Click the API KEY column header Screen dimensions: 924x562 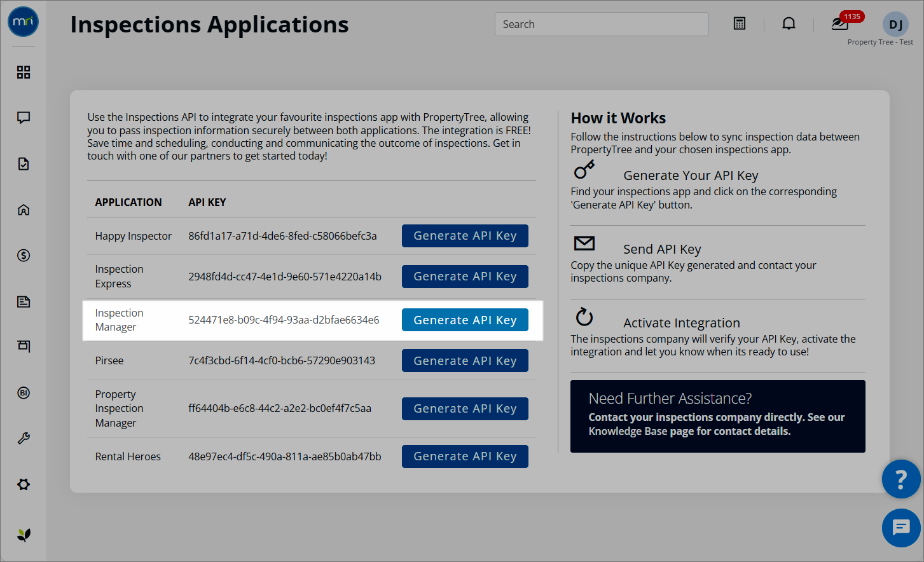point(207,202)
